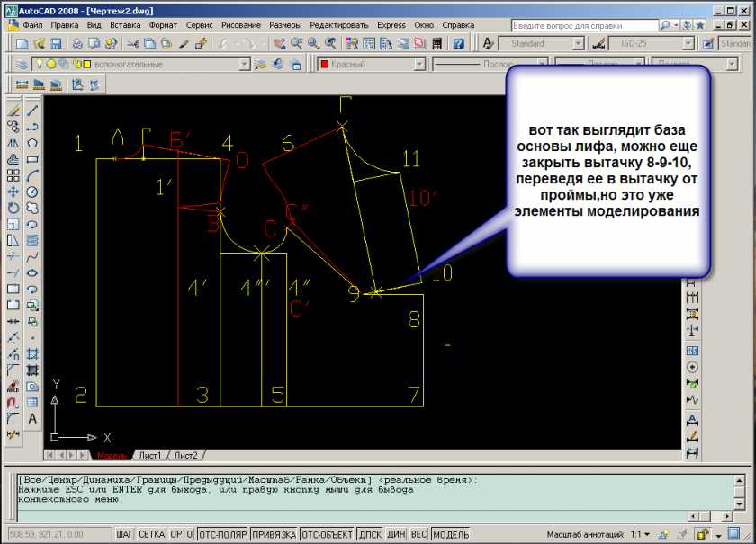Select the Polygon drawing tool

click(32, 143)
